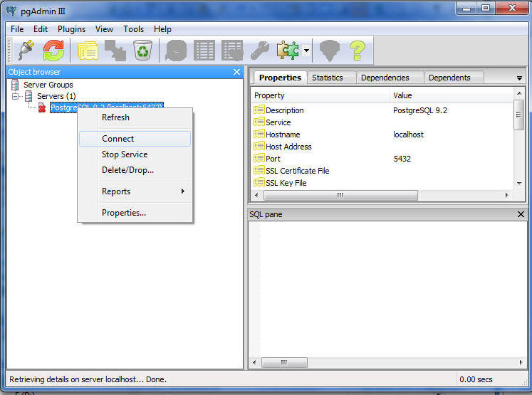Image resolution: width=532 pixels, height=395 pixels.
Task: Click the view data grid toolbar icon
Action: [x=204, y=50]
